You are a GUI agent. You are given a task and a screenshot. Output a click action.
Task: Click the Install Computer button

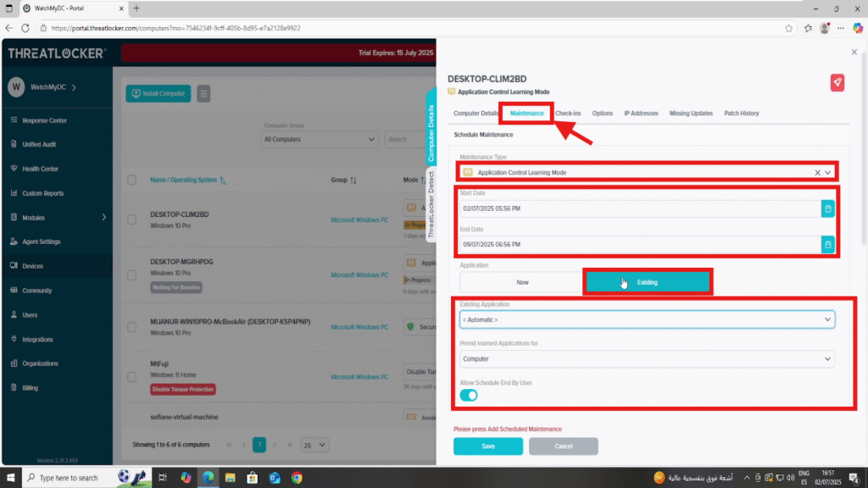(x=159, y=93)
